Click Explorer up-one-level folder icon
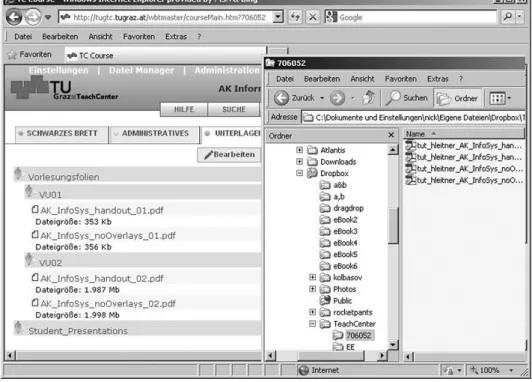Viewport: 532px width, 382px height. 369,98
